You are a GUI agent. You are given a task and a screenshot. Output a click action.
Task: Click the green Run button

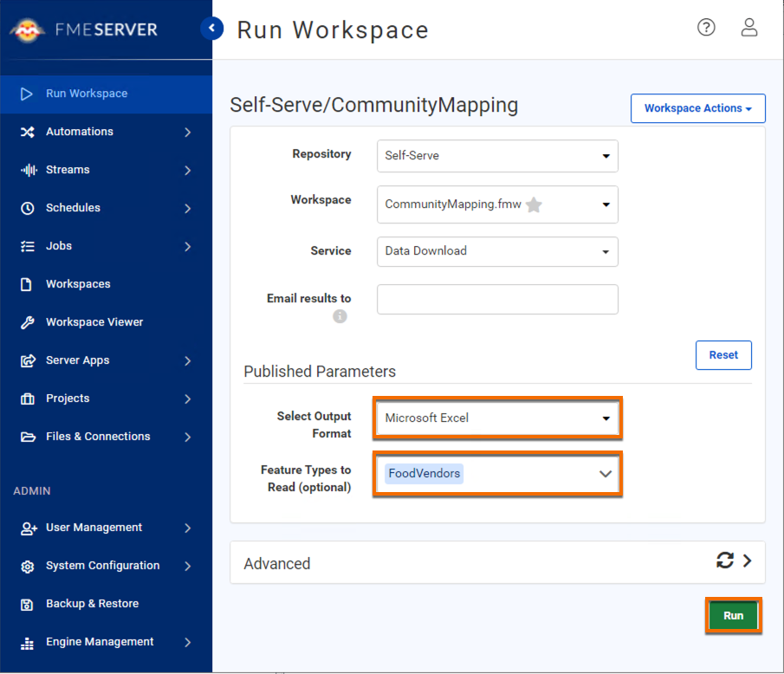734,615
